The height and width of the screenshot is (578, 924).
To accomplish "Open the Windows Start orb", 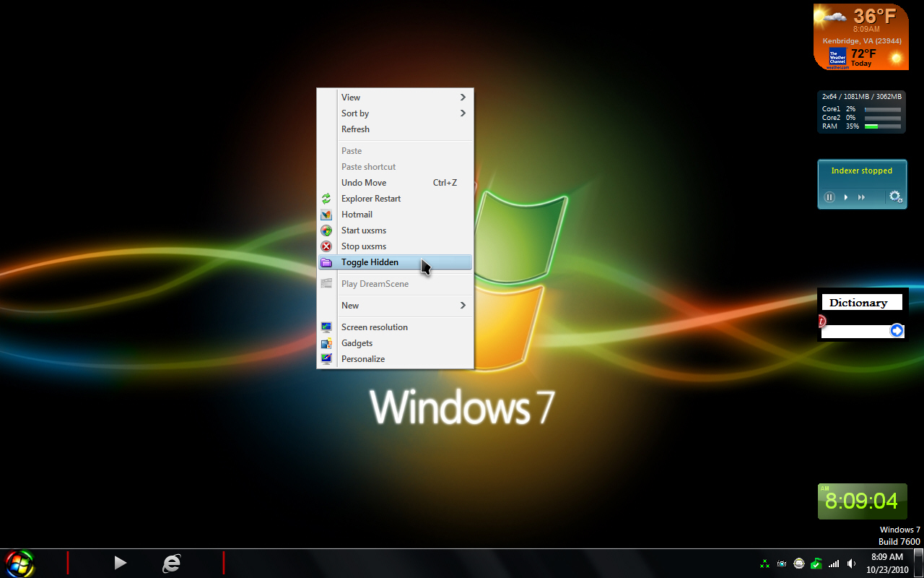I will [19, 563].
